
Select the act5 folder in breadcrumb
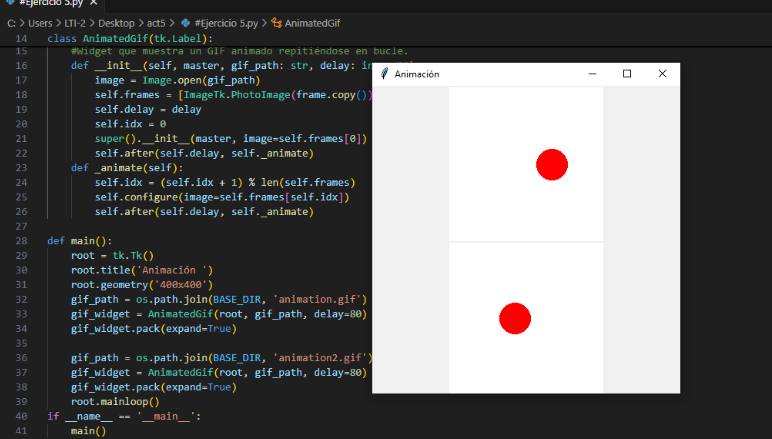point(160,22)
